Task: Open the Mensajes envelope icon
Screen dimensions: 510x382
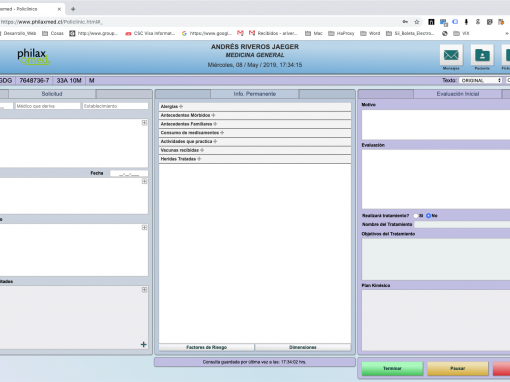Action: (451, 55)
